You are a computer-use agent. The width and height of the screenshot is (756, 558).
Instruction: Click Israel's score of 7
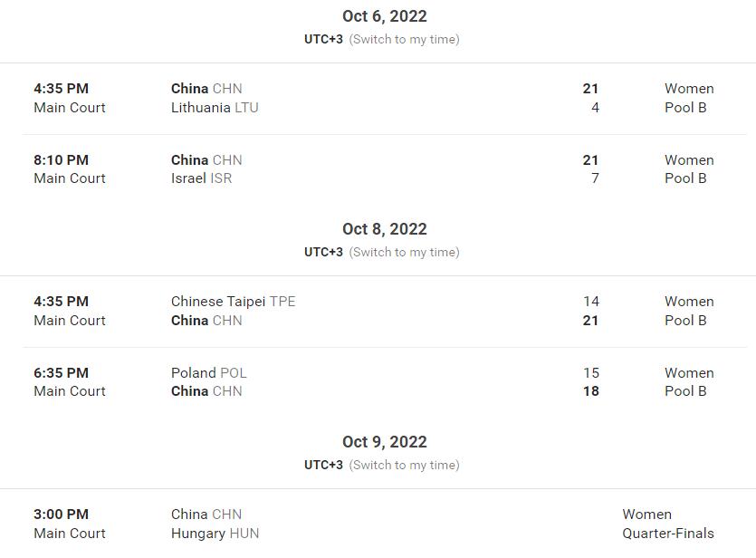point(595,178)
